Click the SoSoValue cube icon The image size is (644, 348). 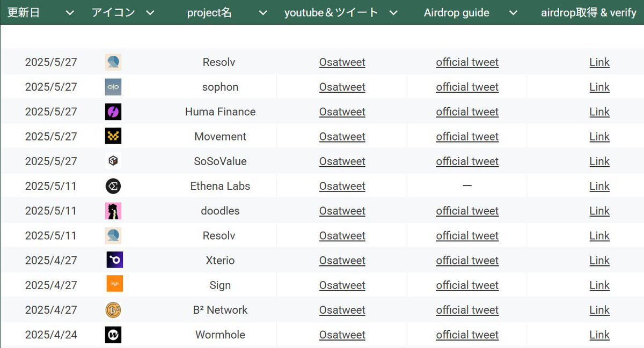(113, 161)
